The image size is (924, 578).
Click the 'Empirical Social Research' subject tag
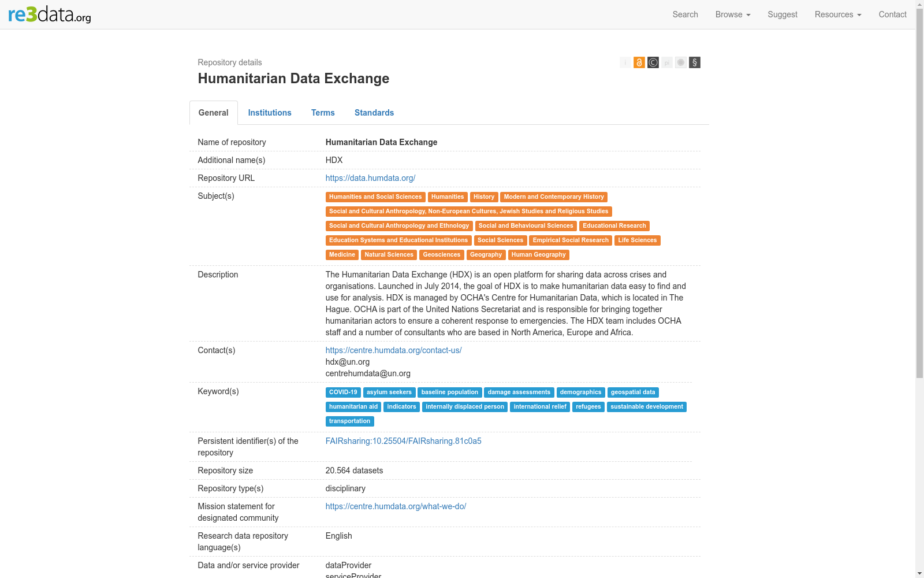571,240
